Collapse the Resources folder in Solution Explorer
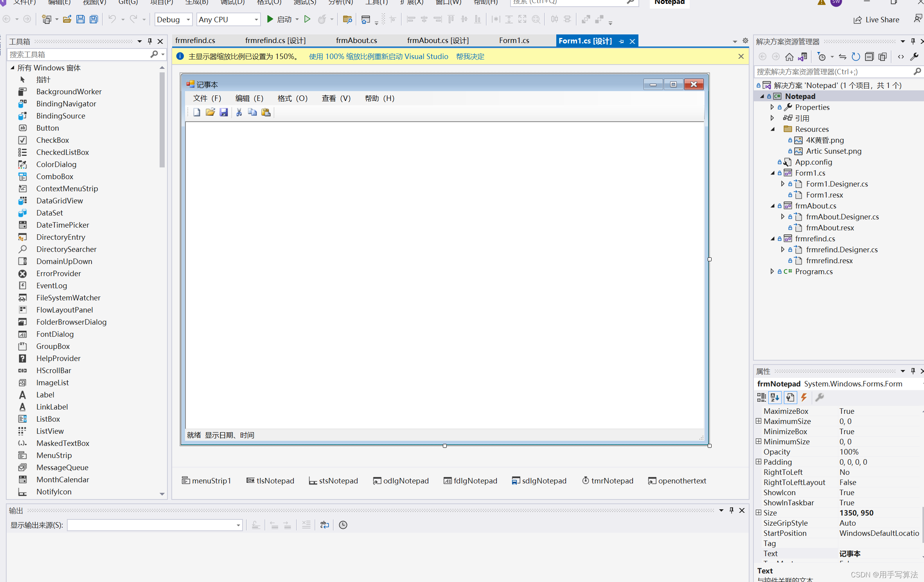This screenshot has width=924, height=582. (773, 129)
